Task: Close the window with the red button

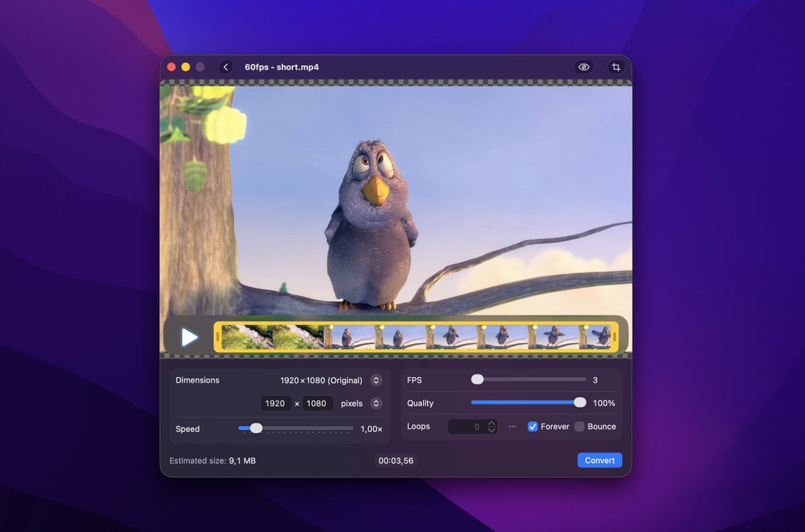Action: point(171,67)
